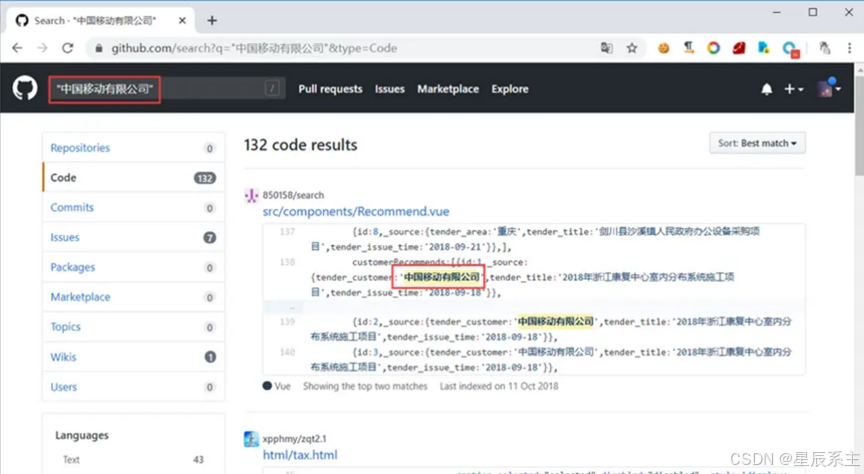Select the Wikis filter in the sidebar
Viewport: 864px width, 474px height.
pyautogui.click(x=133, y=357)
